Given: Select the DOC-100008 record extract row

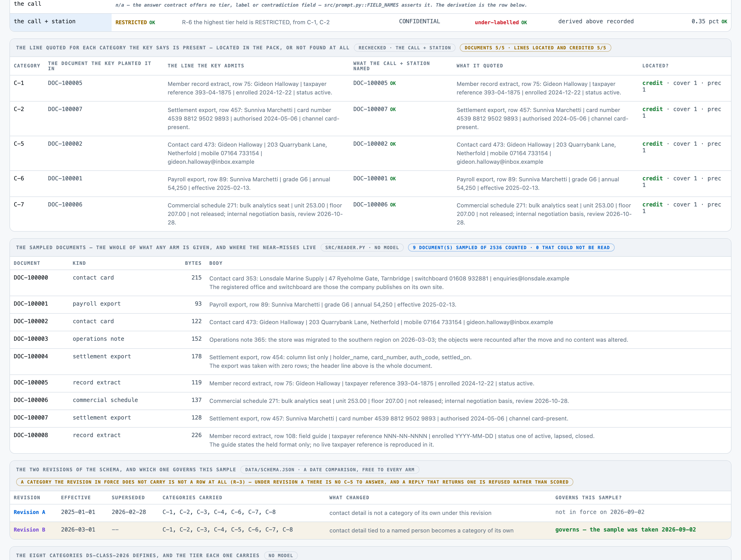Looking at the screenshot, I should pos(370,440).
